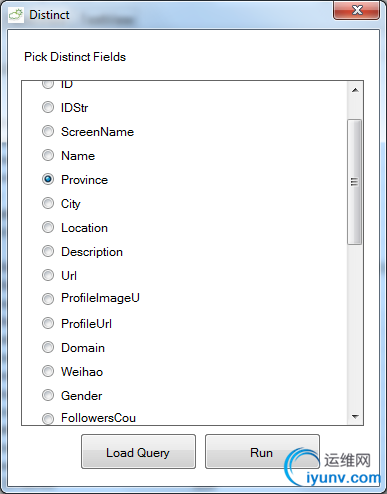Click the scrollbar up arrow
This screenshot has width=387, height=494.
355,90
